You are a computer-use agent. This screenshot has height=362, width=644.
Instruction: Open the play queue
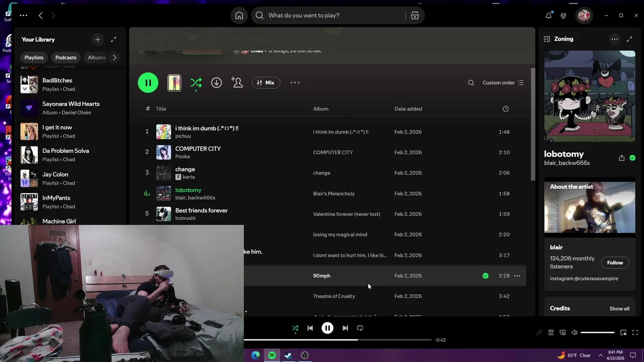[551, 332]
